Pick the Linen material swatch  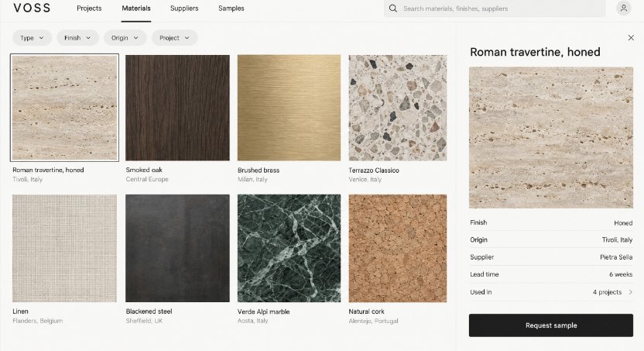[64, 248]
